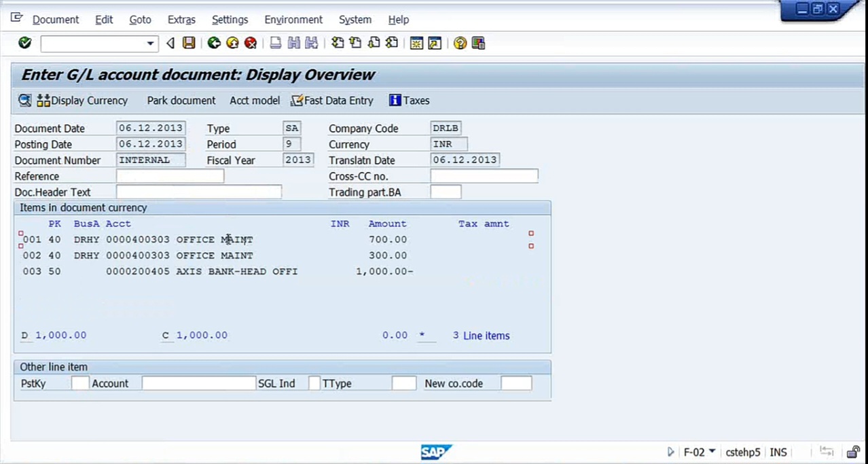Open the Edit menu
The height and width of the screenshot is (464, 868).
coord(104,20)
